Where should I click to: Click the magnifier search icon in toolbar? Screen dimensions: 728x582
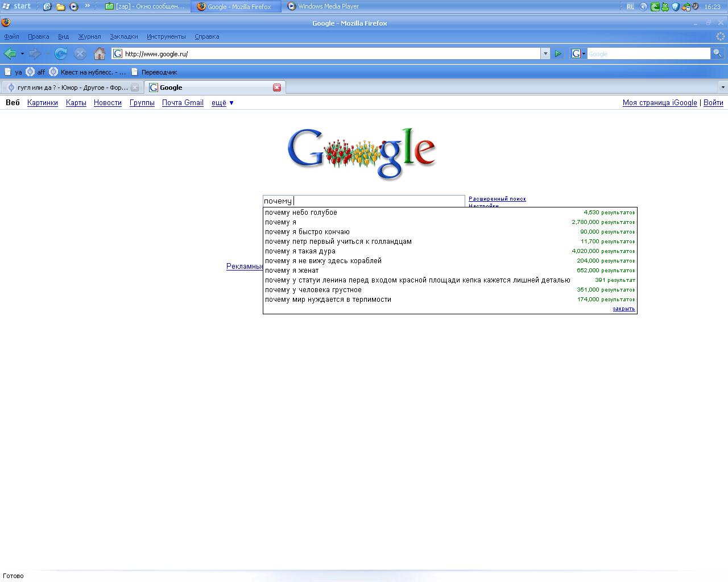tap(717, 53)
